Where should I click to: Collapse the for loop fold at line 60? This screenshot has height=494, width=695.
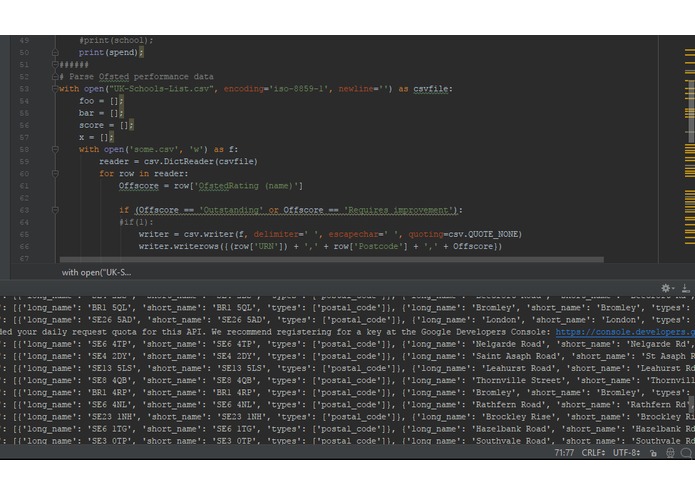55,174
